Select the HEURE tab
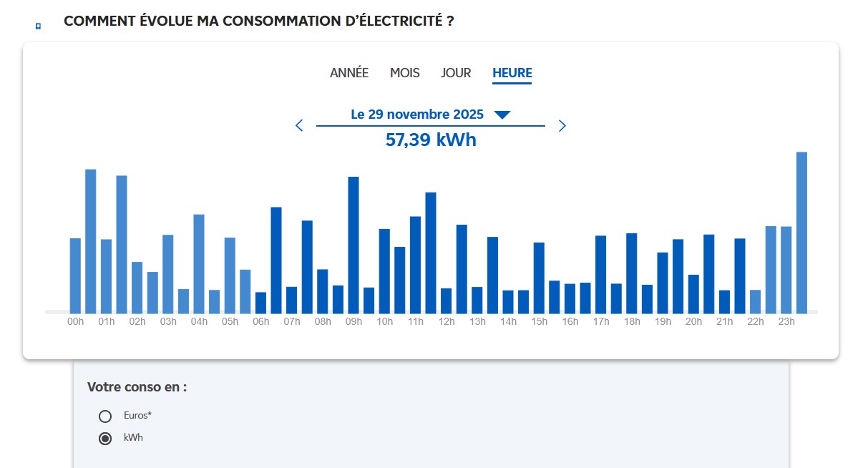Image resolution: width=868 pixels, height=468 pixels. point(512,73)
